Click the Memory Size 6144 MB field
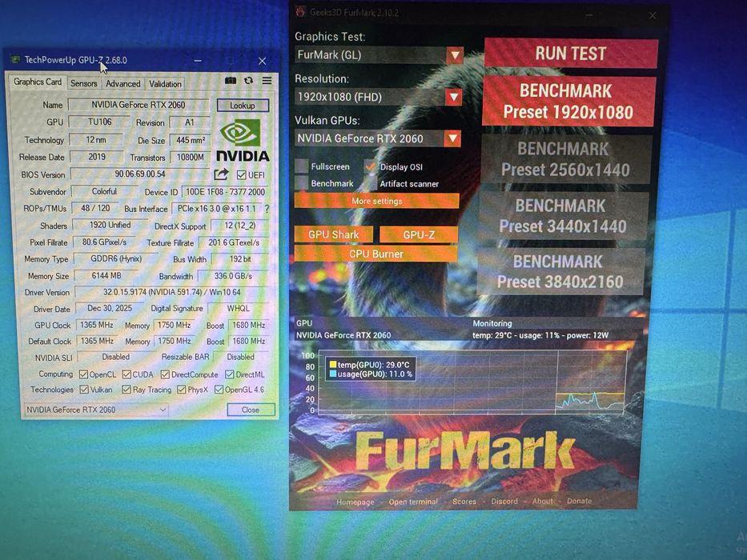 coord(106,276)
